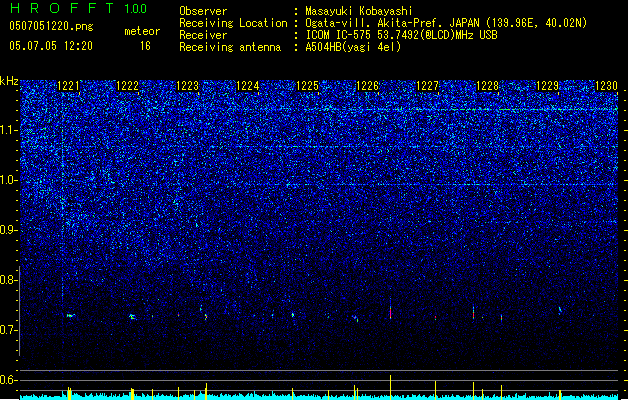Click the 1226 time marker
The width and height of the screenshot is (629, 400).
tap(367, 86)
